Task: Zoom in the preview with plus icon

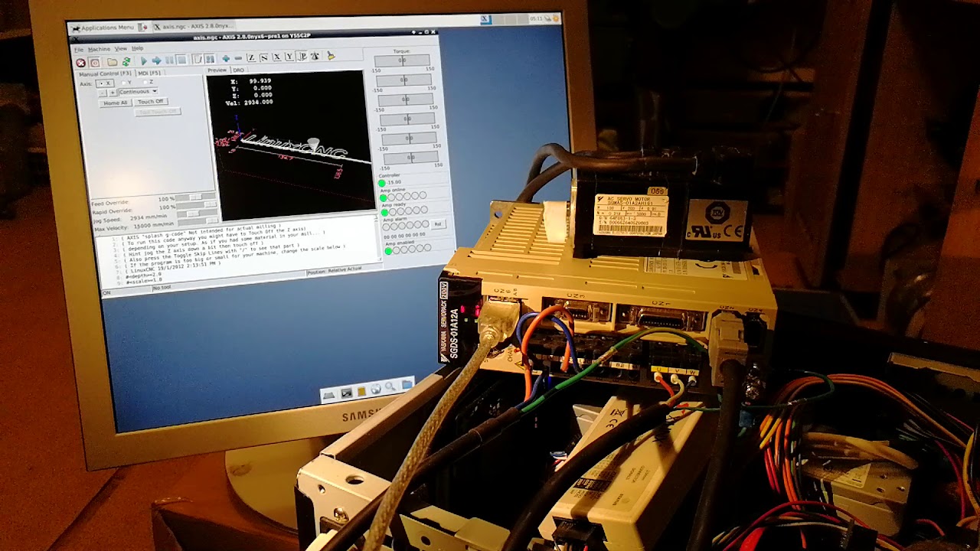Action: pyautogui.click(x=226, y=58)
